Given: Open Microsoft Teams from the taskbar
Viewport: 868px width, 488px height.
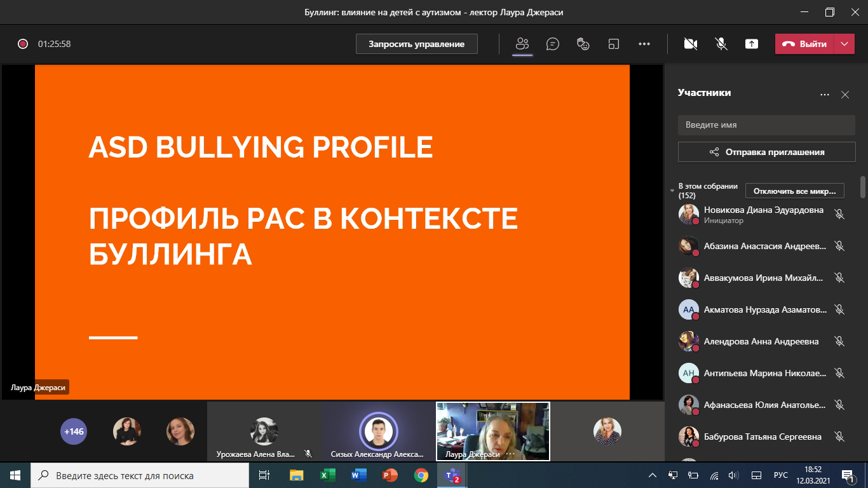Looking at the screenshot, I should [452, 475].
